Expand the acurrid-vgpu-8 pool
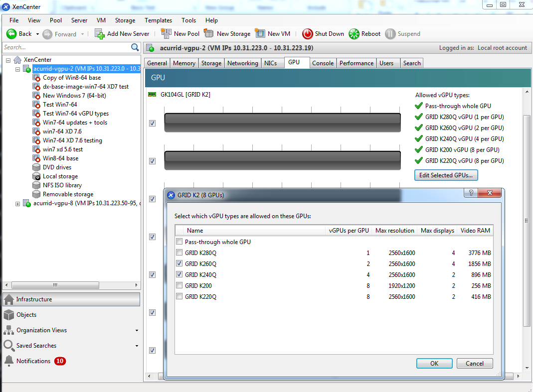This screenshot has height=392, width=533. point(17,203)
